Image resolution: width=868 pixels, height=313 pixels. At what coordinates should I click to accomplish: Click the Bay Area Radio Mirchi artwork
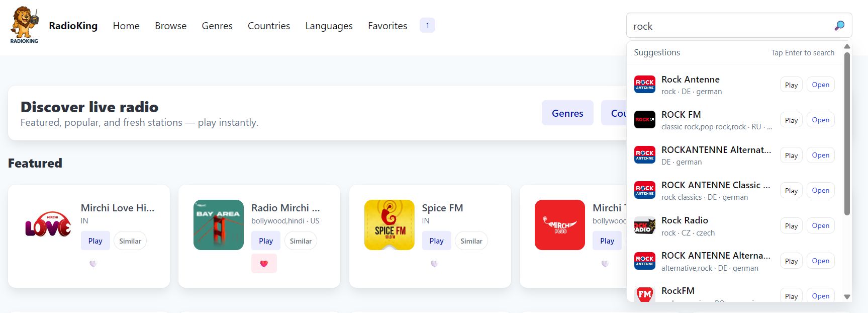(x=219, y=225)
